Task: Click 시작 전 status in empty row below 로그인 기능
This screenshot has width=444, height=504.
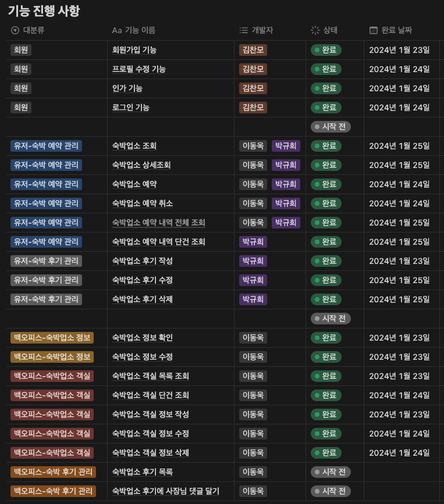Action: (x=331, y=127)
